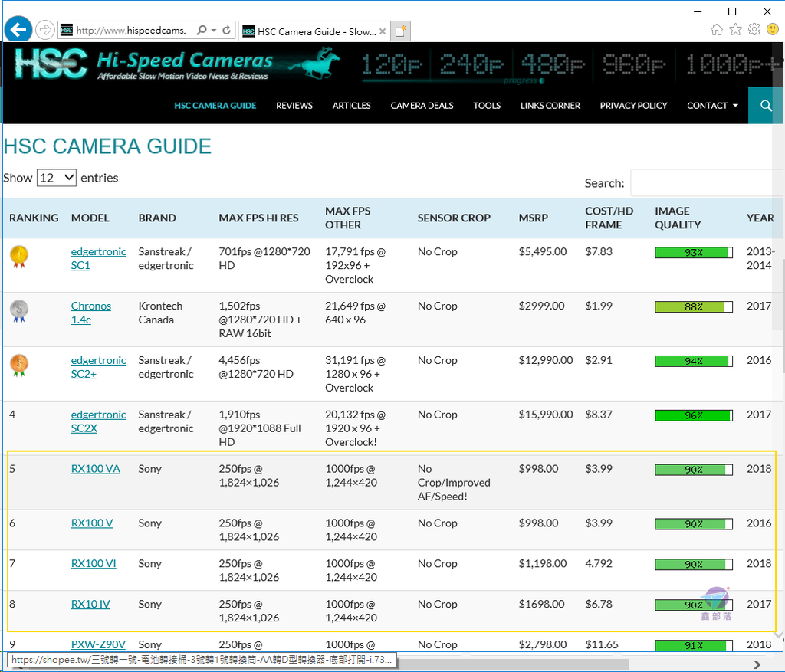Click the 96% image quality bar
This screenshot has height=672, width=785.
[693, 415]
